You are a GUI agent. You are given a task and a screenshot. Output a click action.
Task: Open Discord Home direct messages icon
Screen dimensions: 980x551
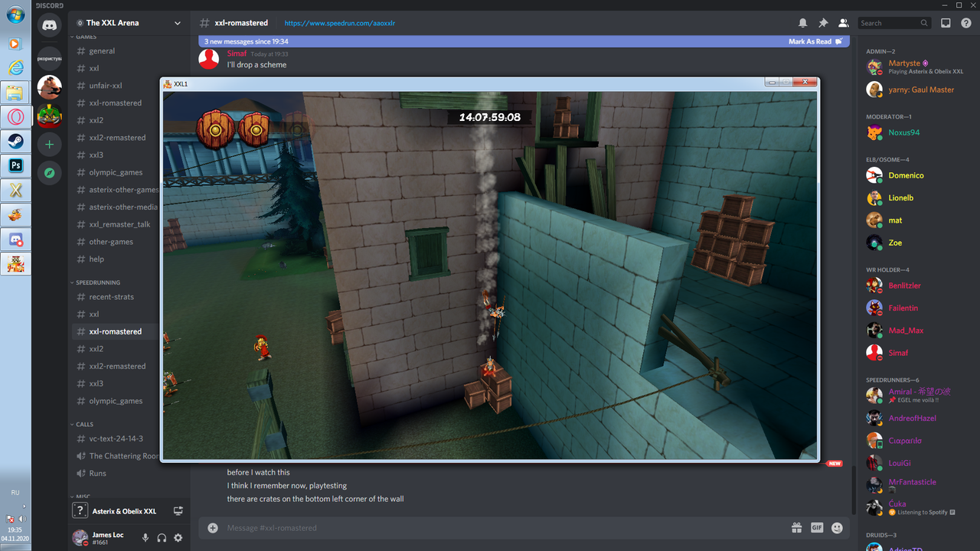tap(49, 25)
